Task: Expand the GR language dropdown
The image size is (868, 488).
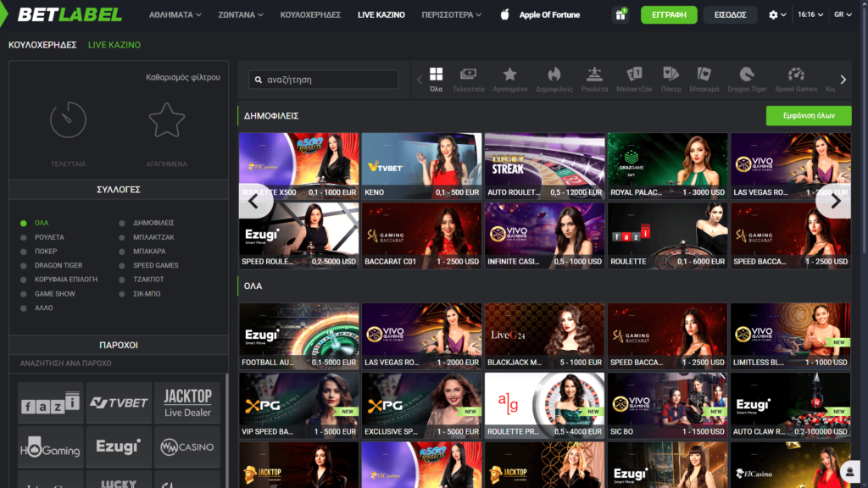Action: pos(843,14)
